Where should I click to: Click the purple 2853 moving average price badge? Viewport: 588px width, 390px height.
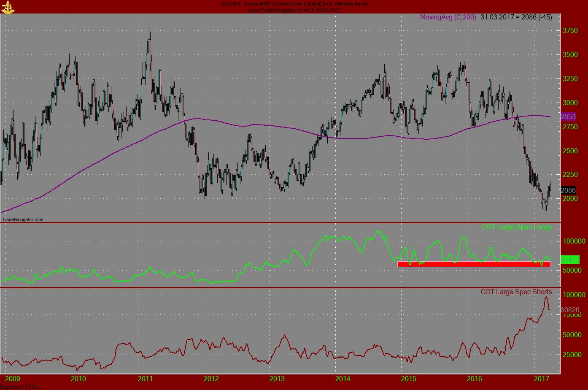(x=568, y=117)
